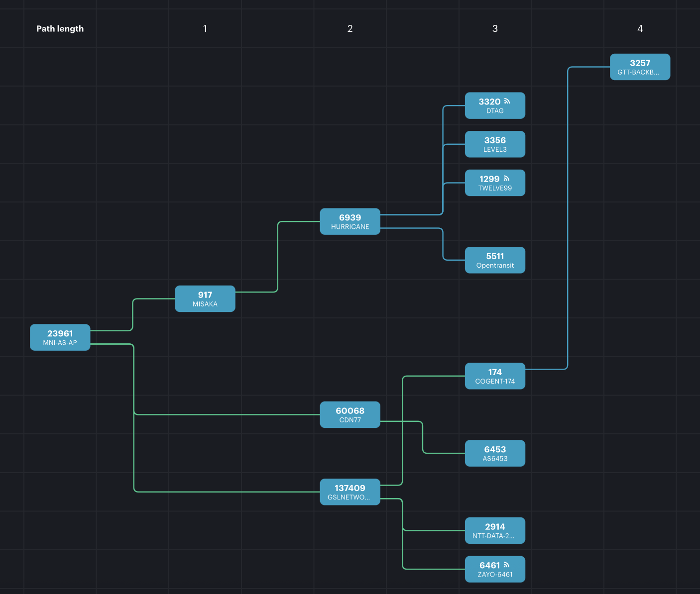Screen dimensions: 700x594
Task: Click the path length 4 column header
Action: (640, 29)
